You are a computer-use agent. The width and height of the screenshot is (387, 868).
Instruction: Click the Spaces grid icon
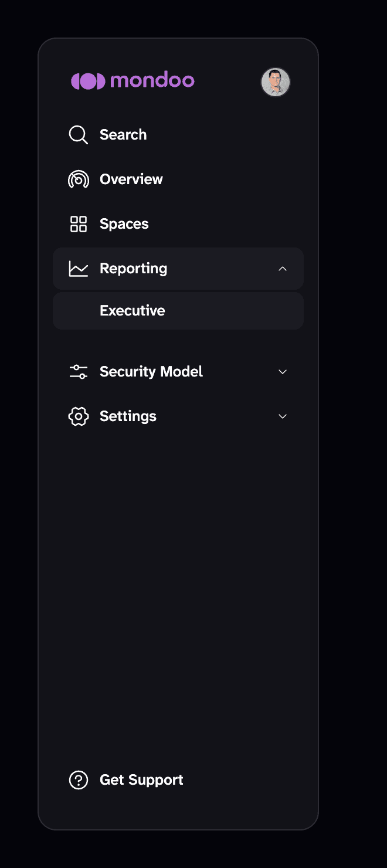[79, 224]
